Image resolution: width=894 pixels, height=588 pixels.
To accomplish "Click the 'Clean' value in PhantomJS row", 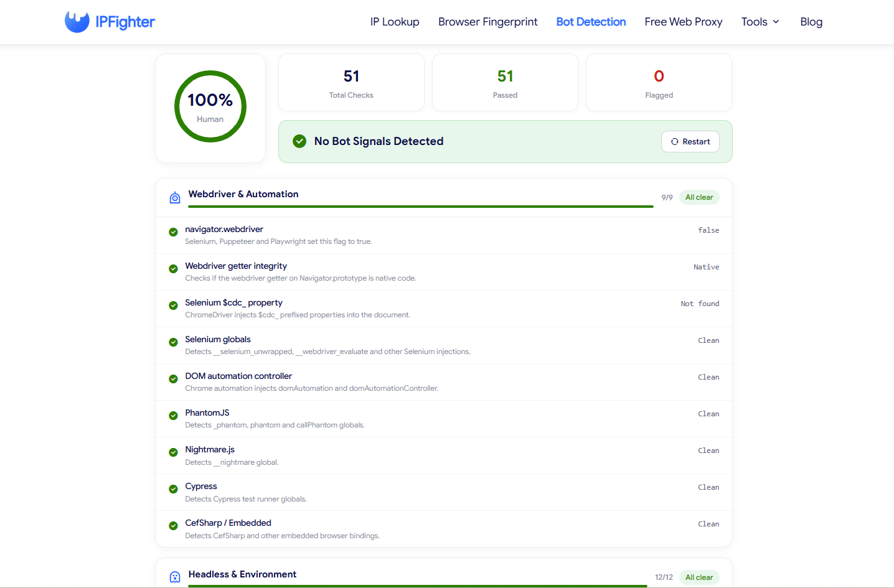I will pyautogui.click(x=708, y=414).
